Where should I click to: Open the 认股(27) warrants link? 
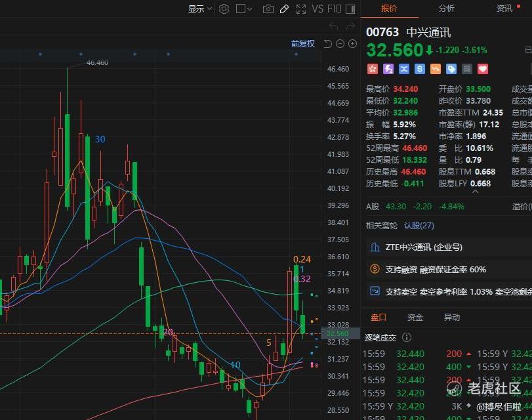[419, 226]
